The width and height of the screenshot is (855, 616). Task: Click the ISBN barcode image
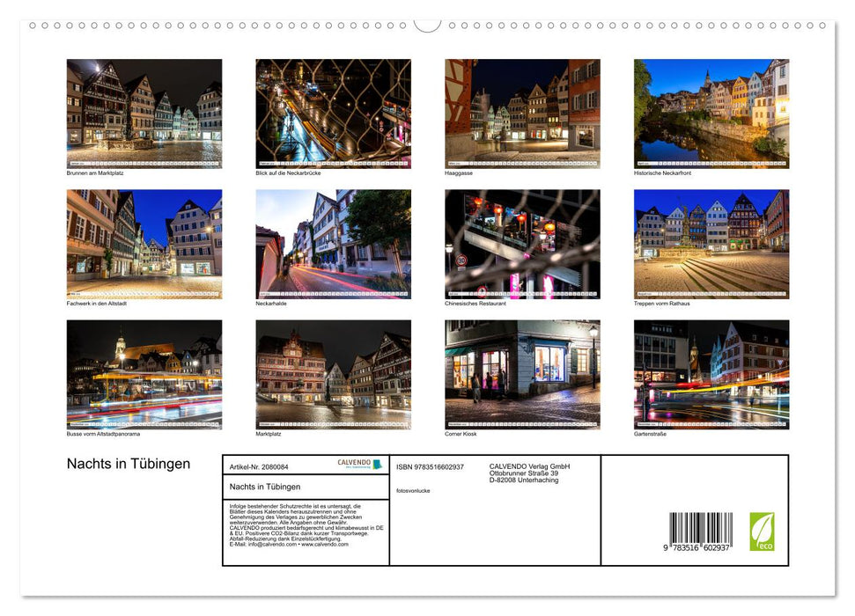700,533
